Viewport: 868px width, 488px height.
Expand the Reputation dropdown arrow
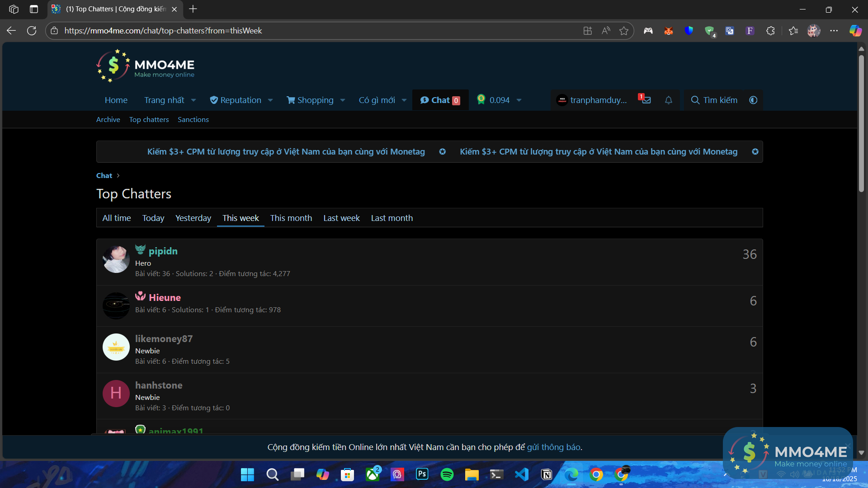click(x=270, y=100)
